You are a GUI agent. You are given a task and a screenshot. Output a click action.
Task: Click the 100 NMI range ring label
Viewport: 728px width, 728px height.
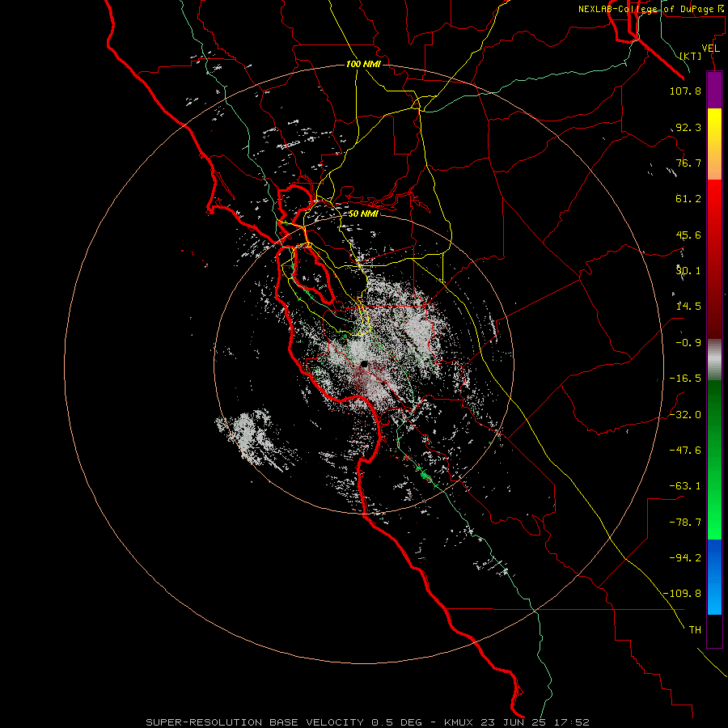[363, 64]
